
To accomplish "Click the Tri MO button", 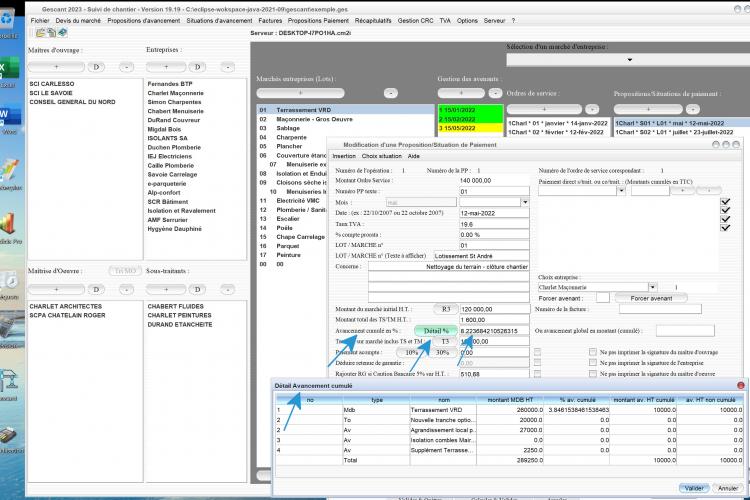I will click(125, 271).
